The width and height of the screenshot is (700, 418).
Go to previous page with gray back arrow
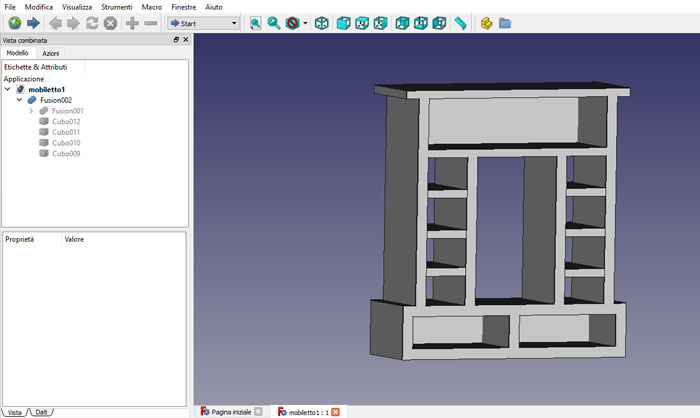pyautogui.click(x=55, y=23)
